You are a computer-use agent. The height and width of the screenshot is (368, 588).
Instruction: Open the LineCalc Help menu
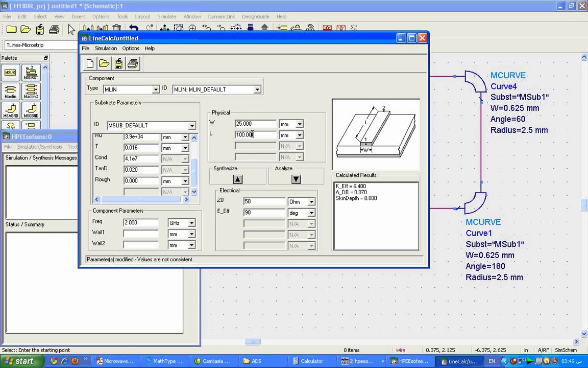tap(150, 49)
